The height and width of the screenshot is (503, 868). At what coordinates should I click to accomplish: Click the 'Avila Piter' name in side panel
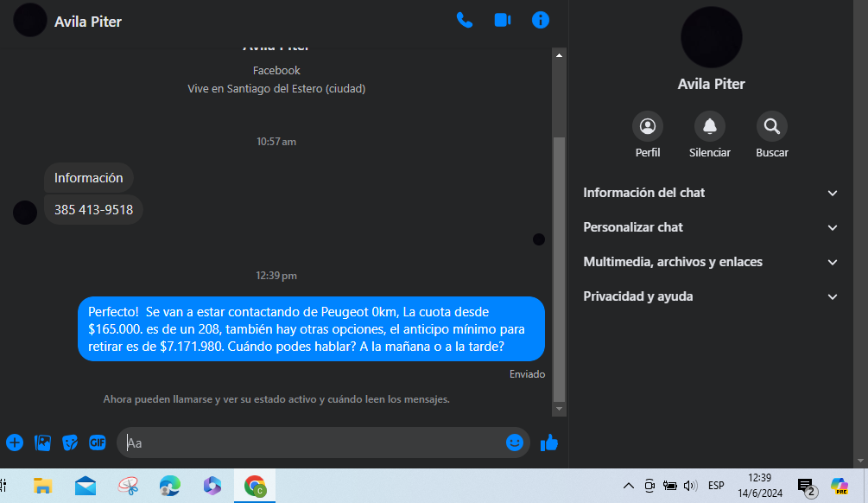tap(712, 84)
